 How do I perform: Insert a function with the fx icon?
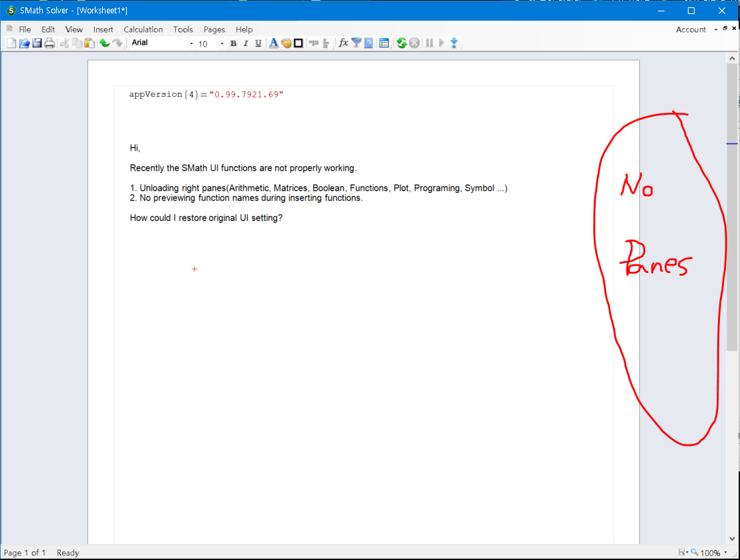click(x=343, y=43)
